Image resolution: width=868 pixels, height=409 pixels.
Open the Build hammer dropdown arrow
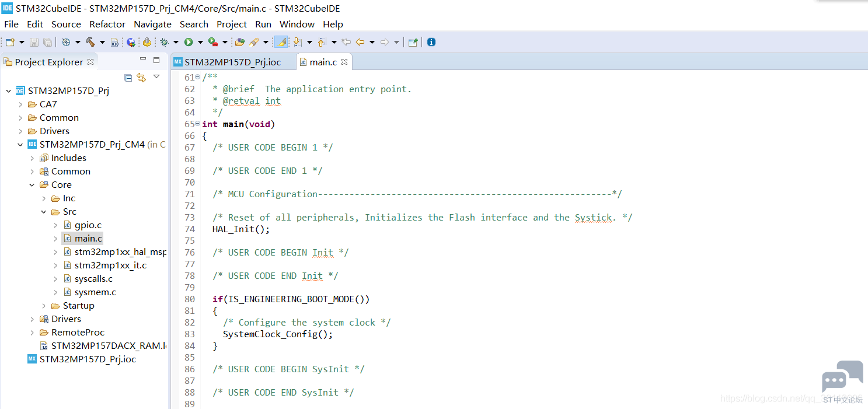click(102, 42)
